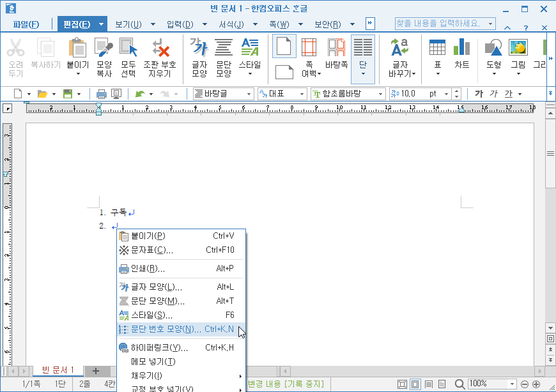Toggle Italic (가) formatting

coord(493,94)
